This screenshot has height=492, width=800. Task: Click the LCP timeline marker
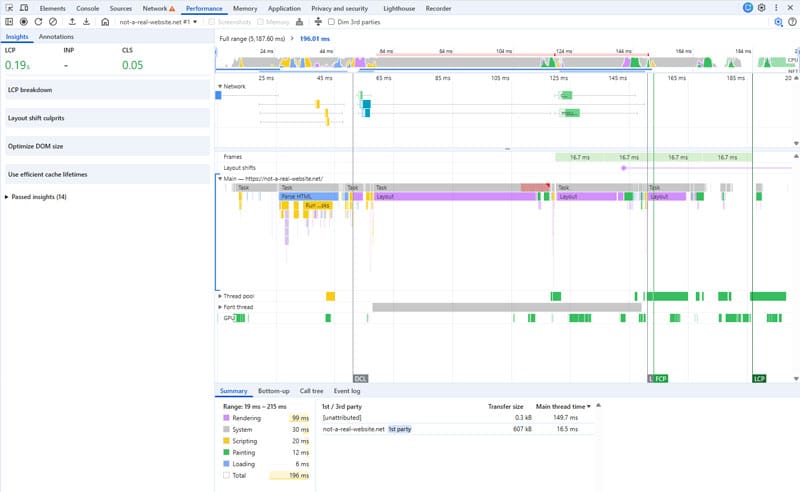(x=759, y=379)
